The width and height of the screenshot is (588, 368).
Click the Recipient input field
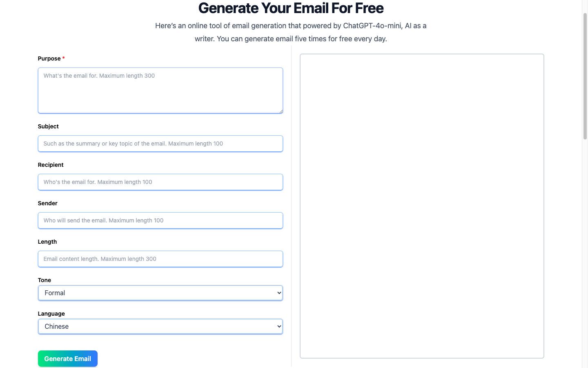(x=160, y=182)
